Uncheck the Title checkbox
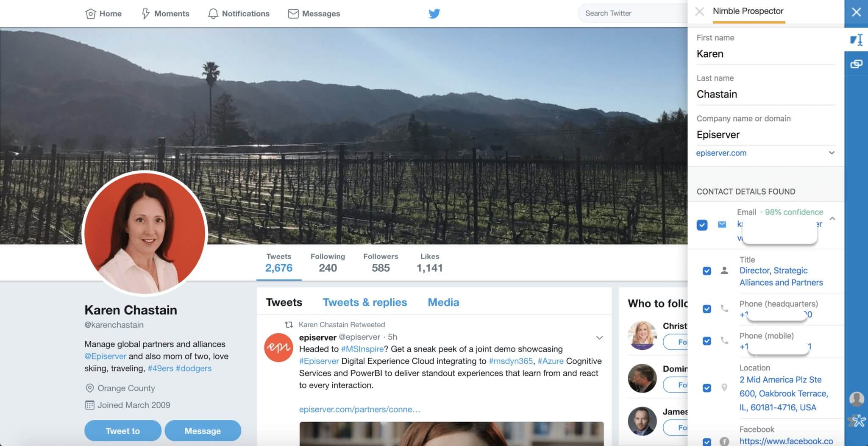 (x=707, y=271)
